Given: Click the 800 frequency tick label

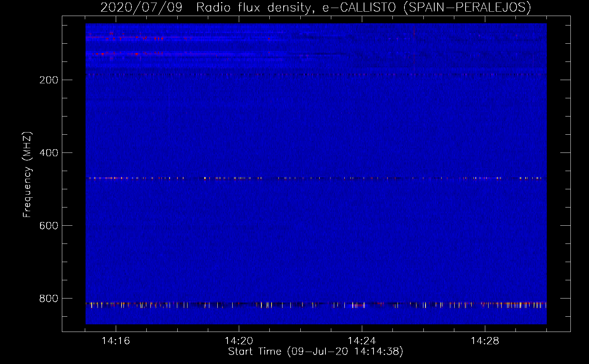Looking at the screenshot, I should tap(49, 298).
